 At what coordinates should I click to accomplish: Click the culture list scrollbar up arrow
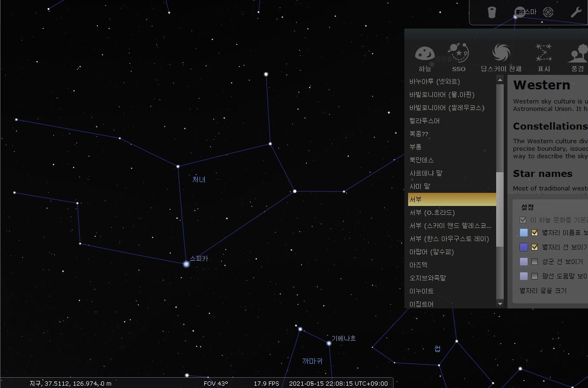(x=500, y=79)
